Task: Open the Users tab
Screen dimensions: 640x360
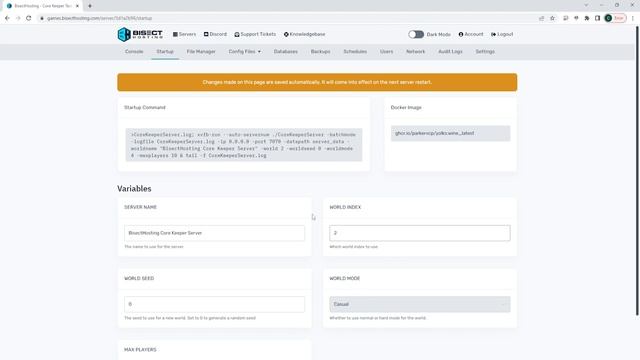Action: (387, 51)
